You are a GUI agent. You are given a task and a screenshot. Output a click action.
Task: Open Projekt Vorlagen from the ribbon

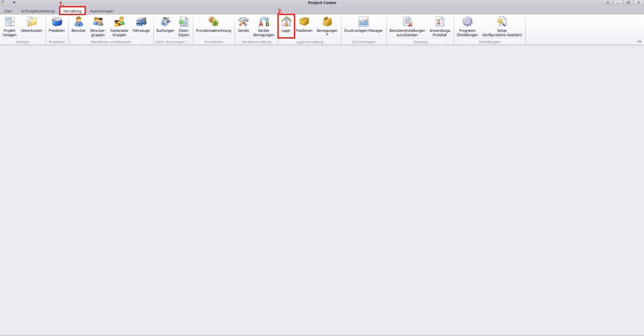point(9,26)
